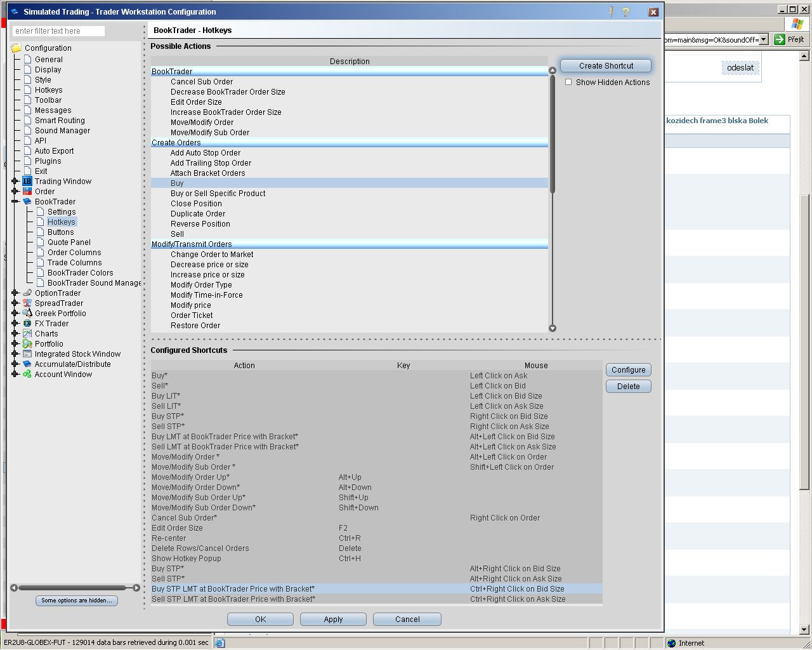Viewport: 812px width, 650px height.
Task: Click the FX Trader icon
Action: pos(27,324)
